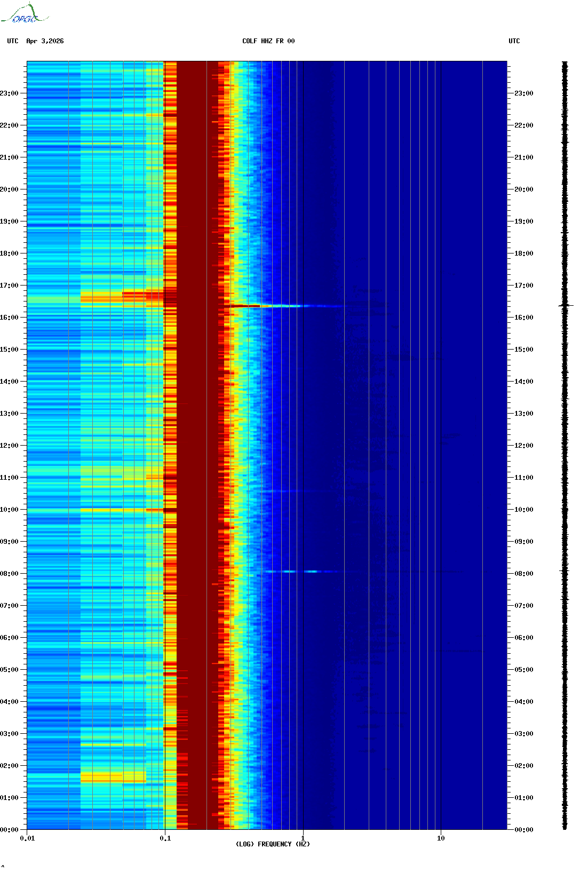
Task: Click the OGS logo in the top-left corner
Action: point(25,13)
